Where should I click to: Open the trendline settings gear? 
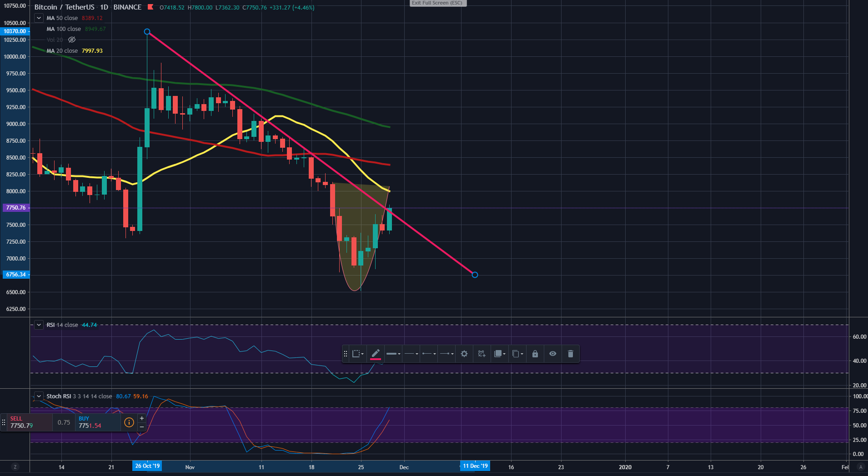[x=464, y=354]
